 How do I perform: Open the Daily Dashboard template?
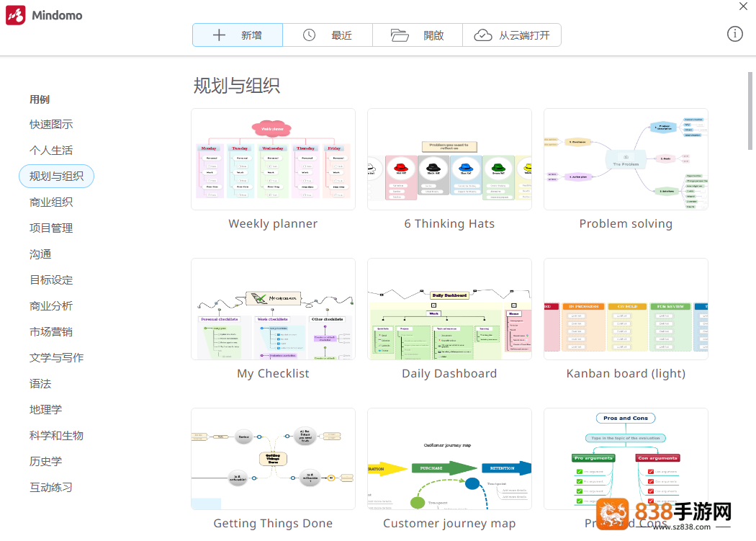pos(449,309)
